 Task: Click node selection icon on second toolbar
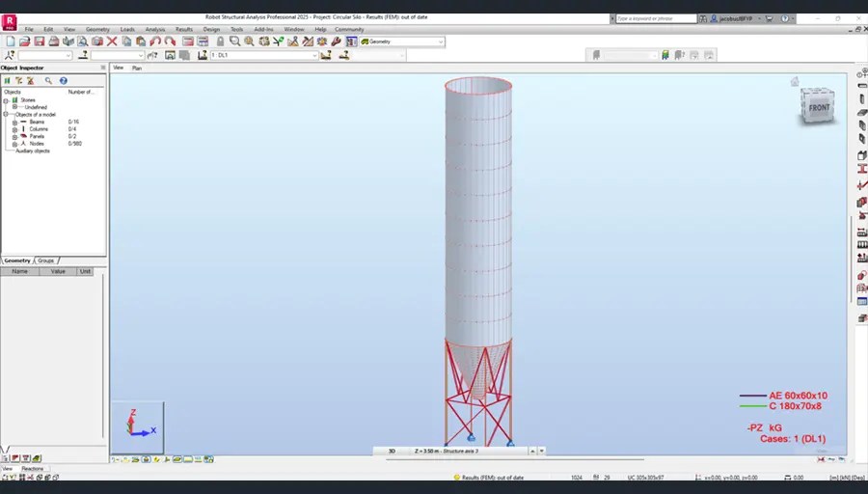pos(9,55)
